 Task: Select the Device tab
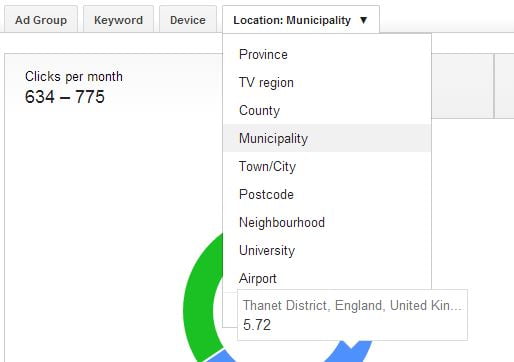tap(188, 20)
